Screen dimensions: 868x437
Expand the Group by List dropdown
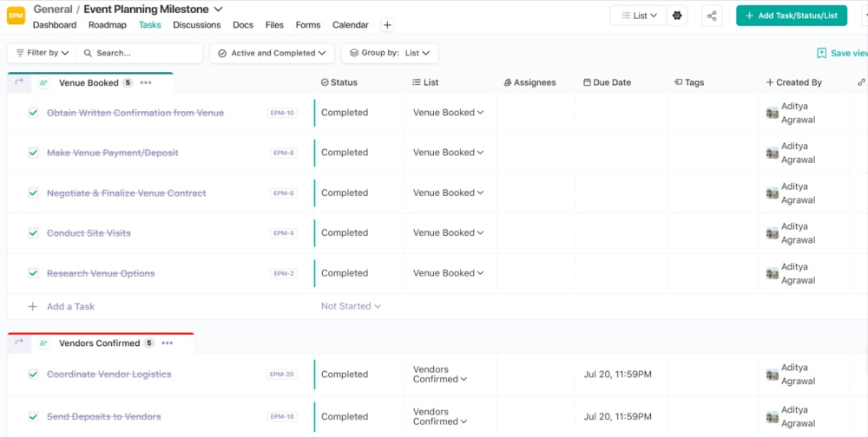390,53
